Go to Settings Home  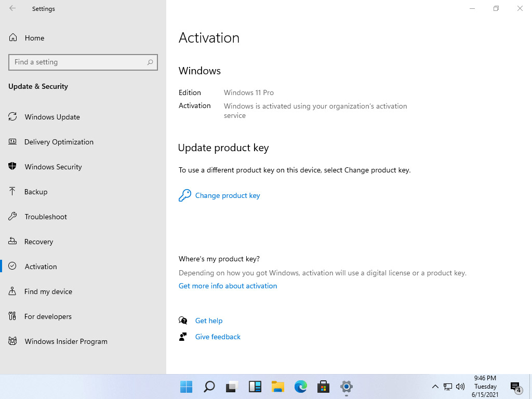(34, 38)
